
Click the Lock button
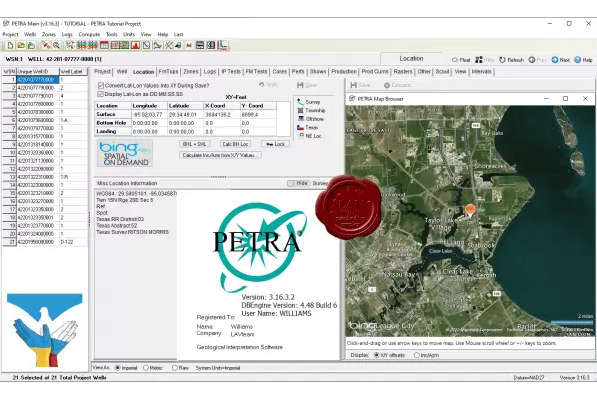coord(275,144)
